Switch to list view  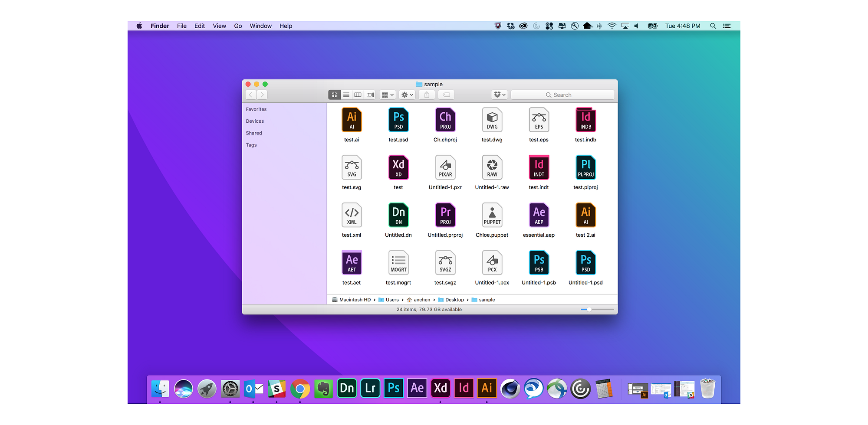[x=346, y=95]
